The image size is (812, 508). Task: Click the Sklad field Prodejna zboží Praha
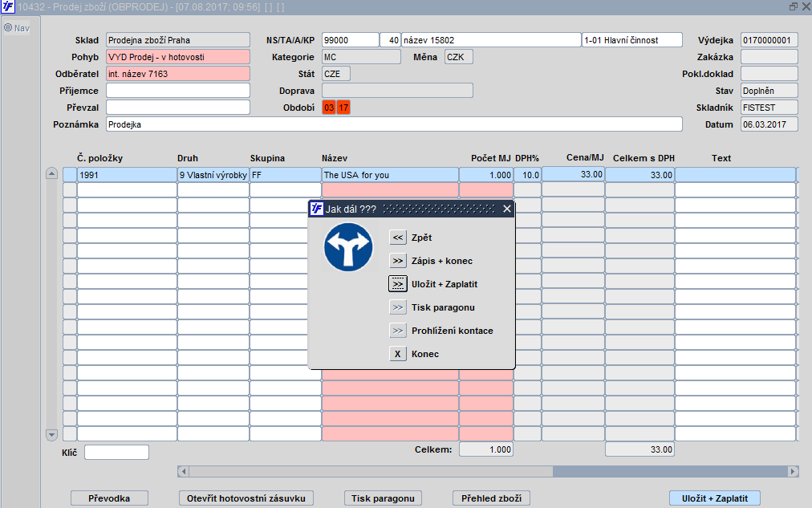[x=178, y=40]
